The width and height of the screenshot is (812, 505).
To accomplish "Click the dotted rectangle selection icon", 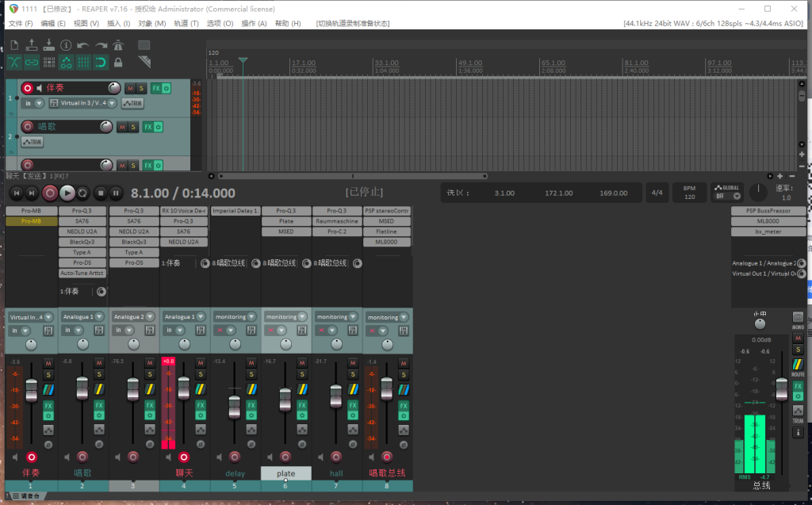I will [x=144, y=45].
